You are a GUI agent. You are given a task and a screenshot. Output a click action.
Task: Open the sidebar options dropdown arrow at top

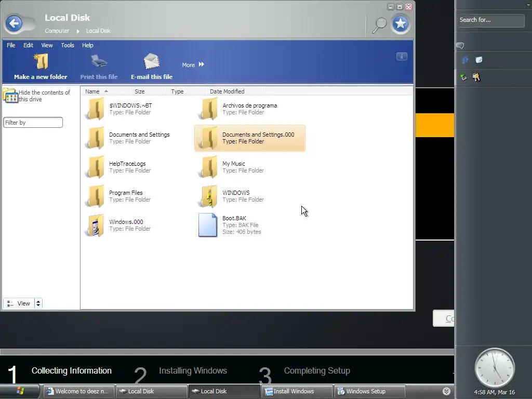coord(528,5)
